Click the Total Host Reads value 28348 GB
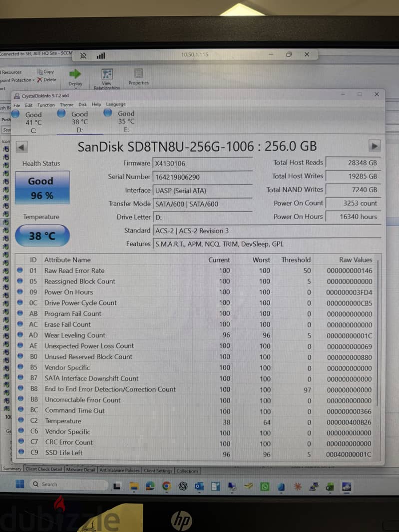This screenshot has height=532, width=399. point(353,163)
